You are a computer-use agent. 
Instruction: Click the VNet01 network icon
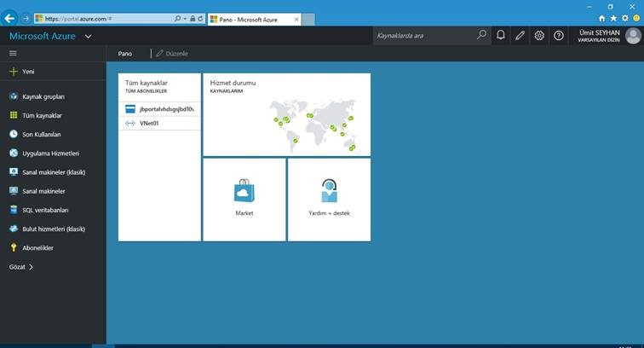[x=130, y=123]
